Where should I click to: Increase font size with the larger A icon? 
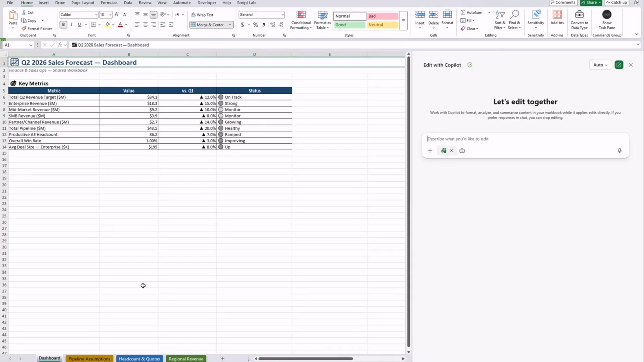pos(117,14)
